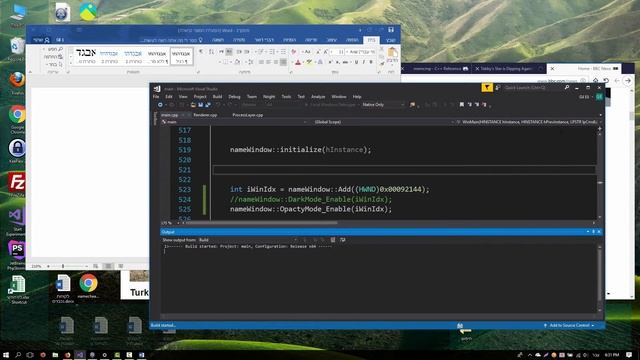
Task: Open Firefox from the desktop shortcut
Action: pyautogui.click(x=17, y=82)
